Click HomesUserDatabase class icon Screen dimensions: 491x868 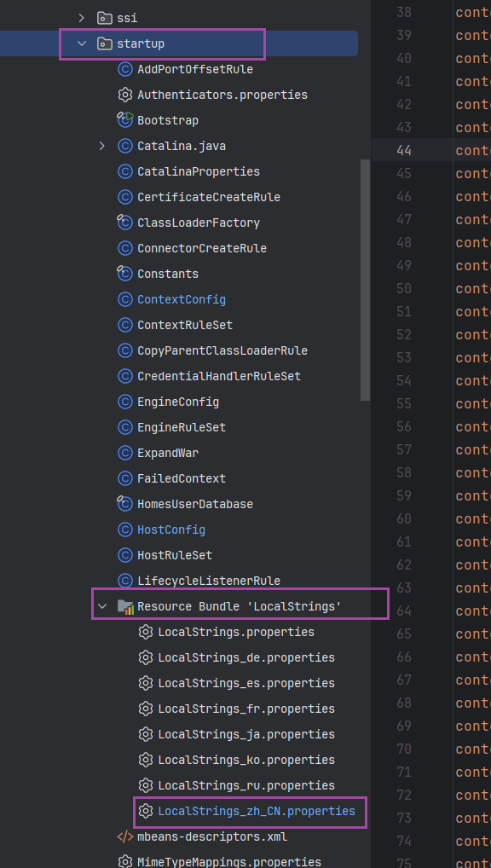(x=125, y=504)
